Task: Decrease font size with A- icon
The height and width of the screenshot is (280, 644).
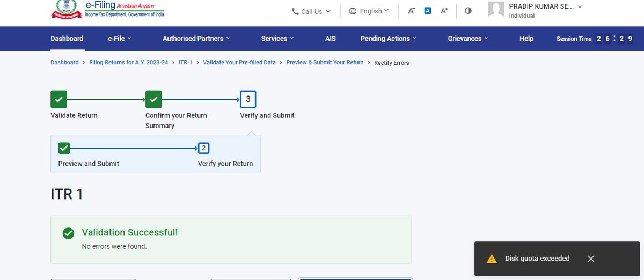Action: pyautogui.click(x=411, y=11)
